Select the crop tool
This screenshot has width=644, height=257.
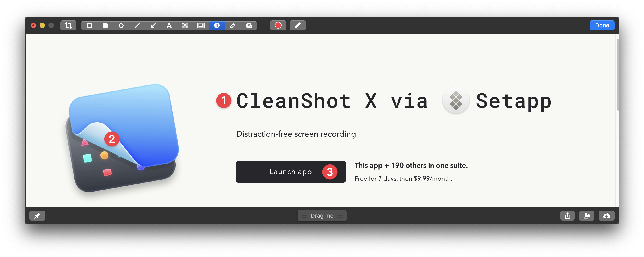point(67,26)
